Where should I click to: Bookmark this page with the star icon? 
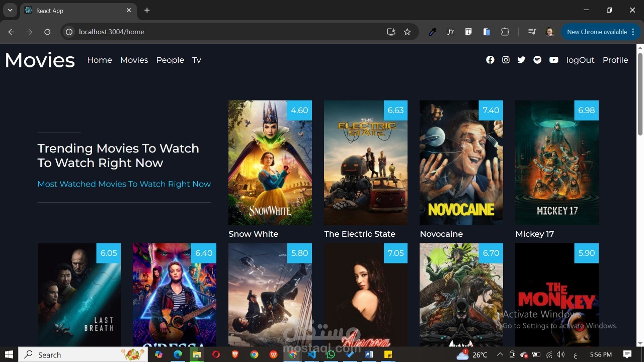pos(407,32)
